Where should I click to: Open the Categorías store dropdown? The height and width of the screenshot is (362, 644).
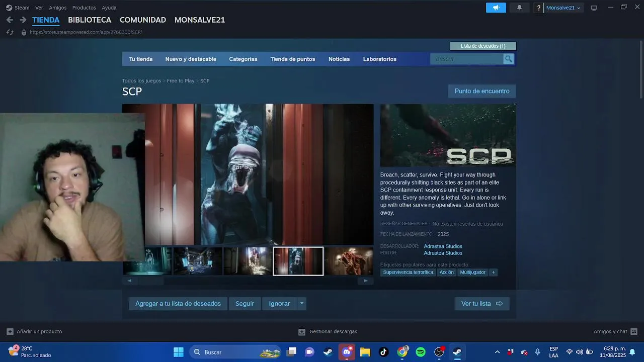coord(243,59)
